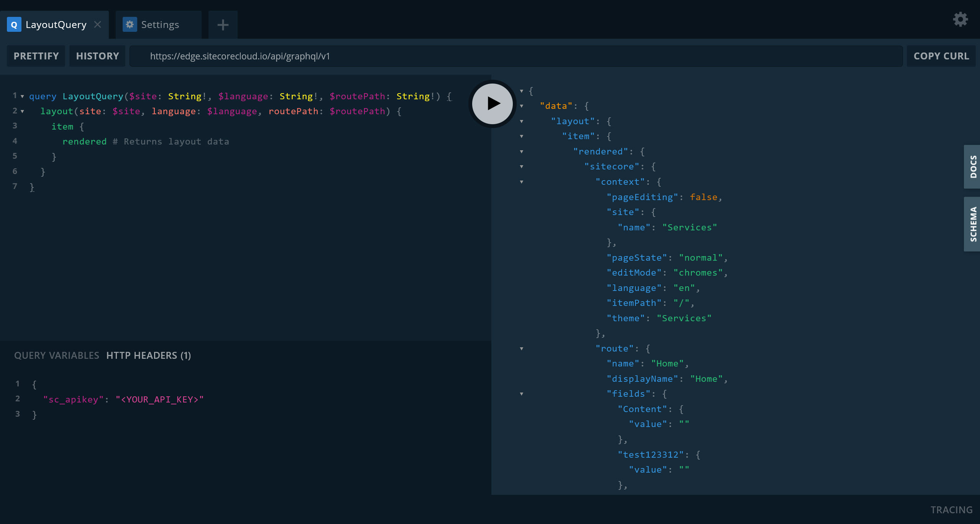This screenshot has height=524, width=980.
Task: Open the TRACING panel
Action: click(952, 510)
